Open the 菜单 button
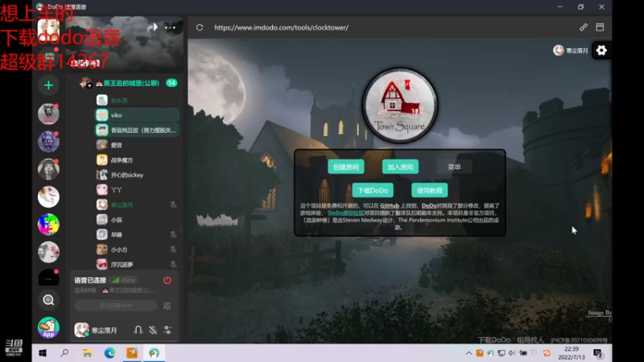The image size is (644, 362). pyautogui.click(x=454, y=167)
